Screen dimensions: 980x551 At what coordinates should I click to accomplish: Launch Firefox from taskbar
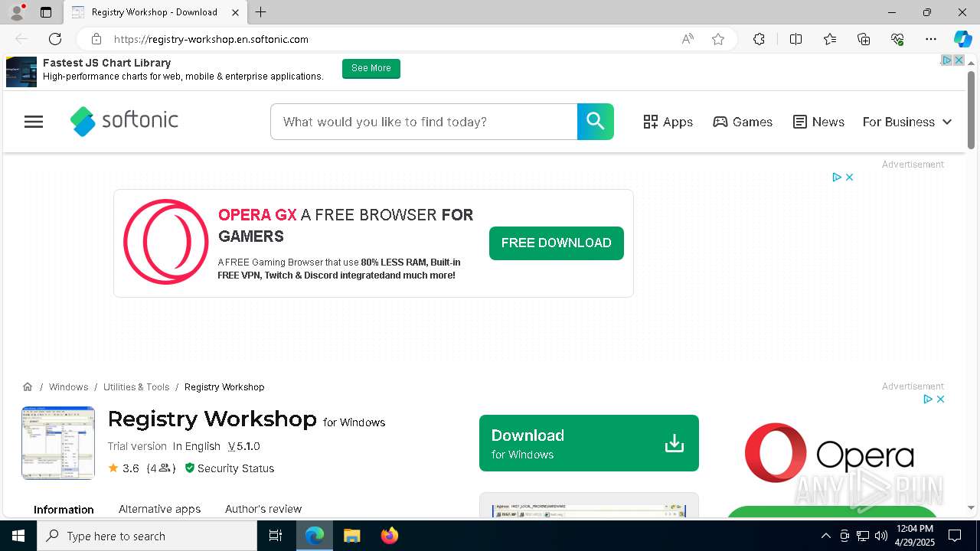[x=390, y=536]
